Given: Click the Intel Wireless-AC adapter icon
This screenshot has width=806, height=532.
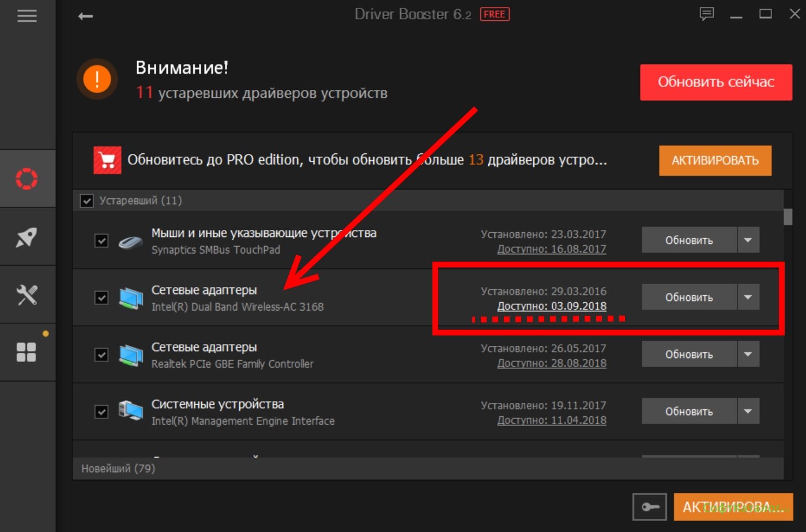Looking at the screenshot, I should [131, 298].
